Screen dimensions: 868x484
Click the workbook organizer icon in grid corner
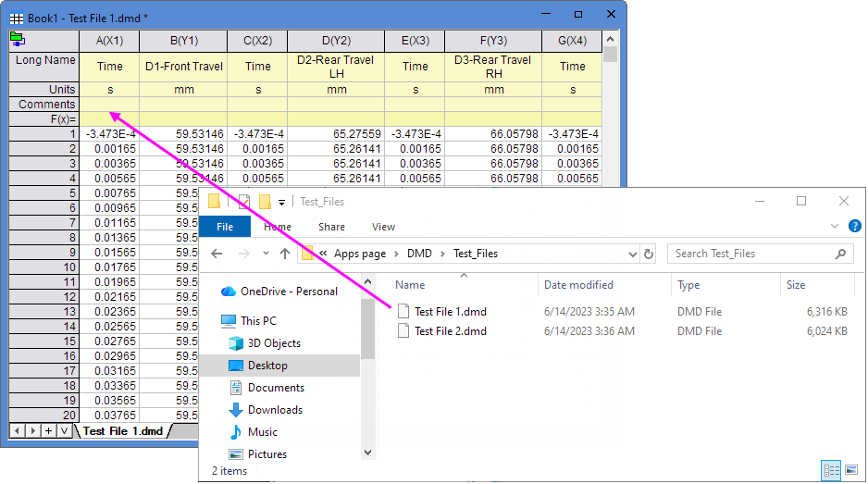point(18,39)
